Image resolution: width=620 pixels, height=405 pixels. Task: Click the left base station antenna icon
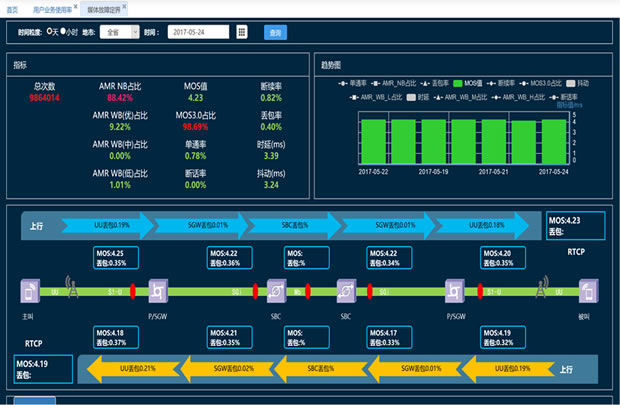(69, 286)
